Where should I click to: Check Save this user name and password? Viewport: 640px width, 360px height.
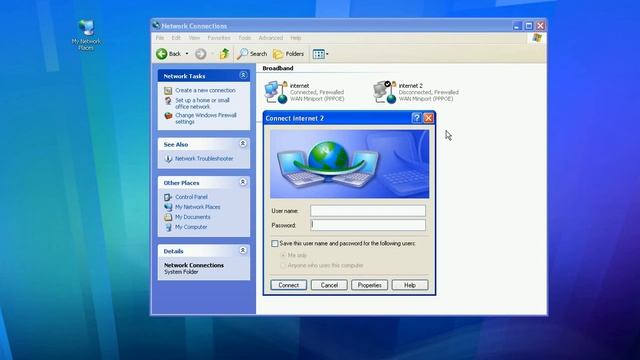click(x=275, y=244)
